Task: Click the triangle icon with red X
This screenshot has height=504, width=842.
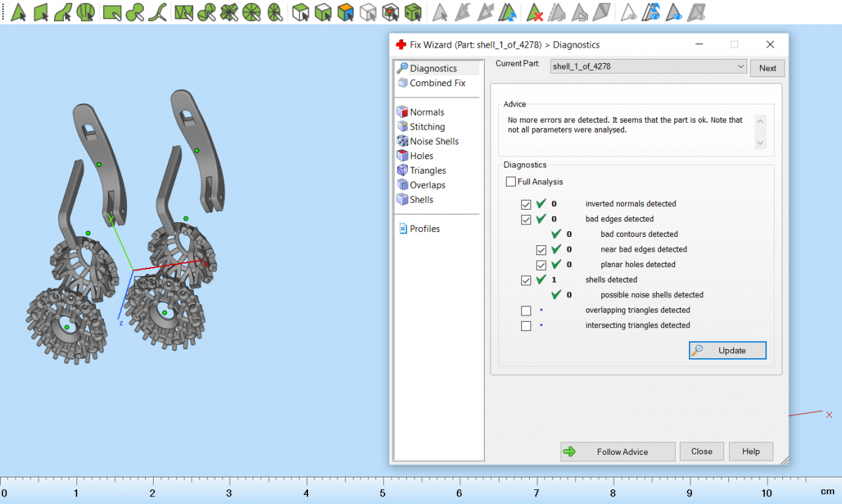Action: coord(535,12)
